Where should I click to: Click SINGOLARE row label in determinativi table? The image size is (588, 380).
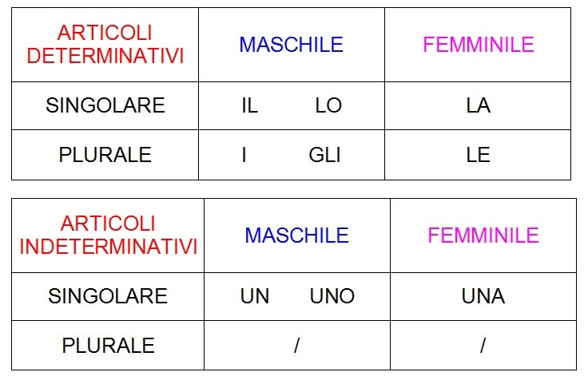[x=105, y=105]
